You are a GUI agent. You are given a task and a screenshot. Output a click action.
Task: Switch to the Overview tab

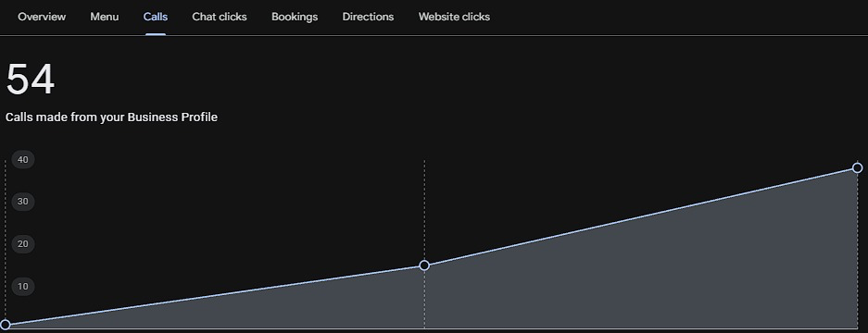coord(42,17)
